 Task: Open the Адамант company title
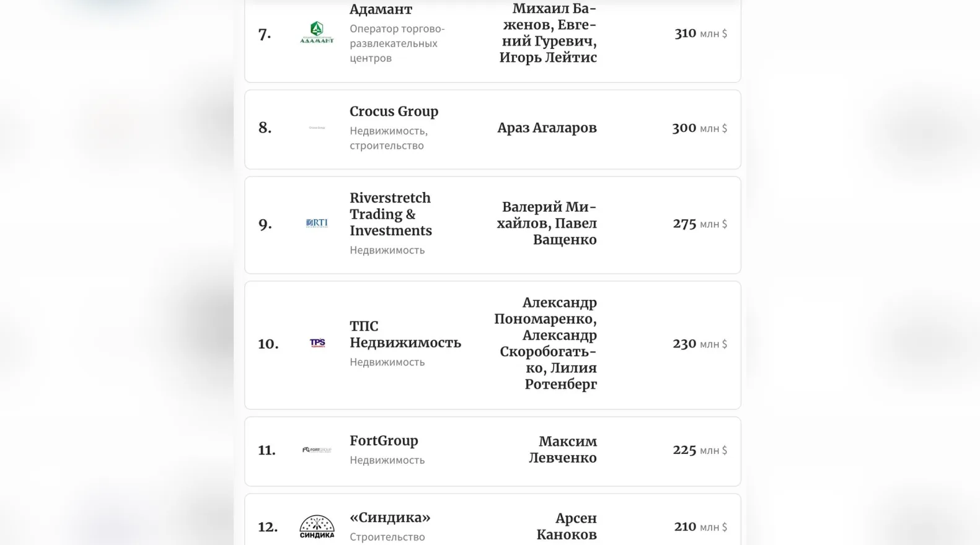coord(381,9)
